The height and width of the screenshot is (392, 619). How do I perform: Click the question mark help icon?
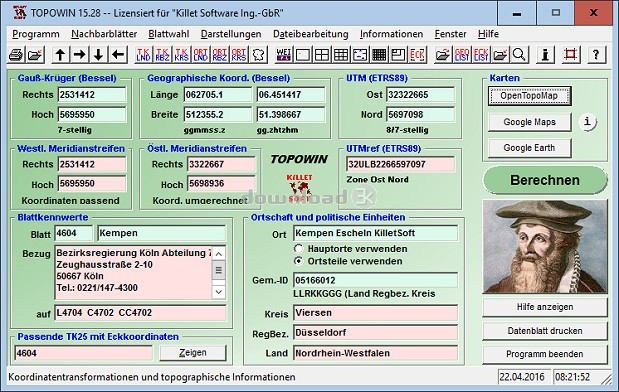coord(596,54)
